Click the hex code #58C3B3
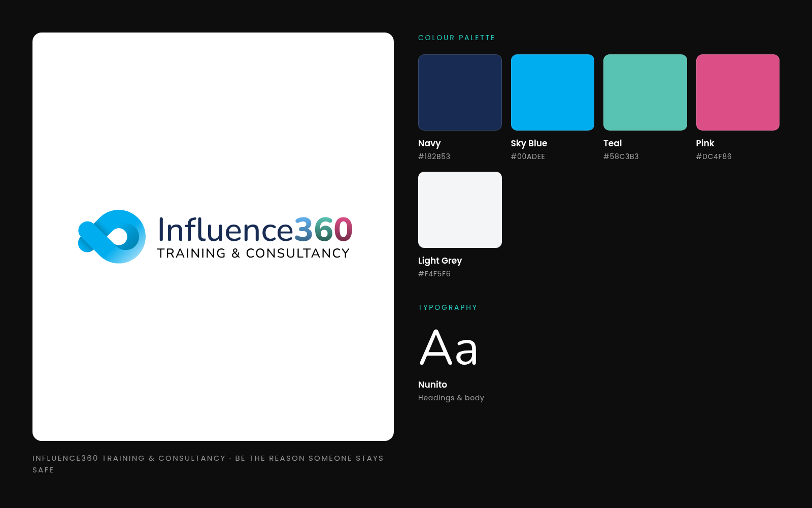 coord(621,156)
